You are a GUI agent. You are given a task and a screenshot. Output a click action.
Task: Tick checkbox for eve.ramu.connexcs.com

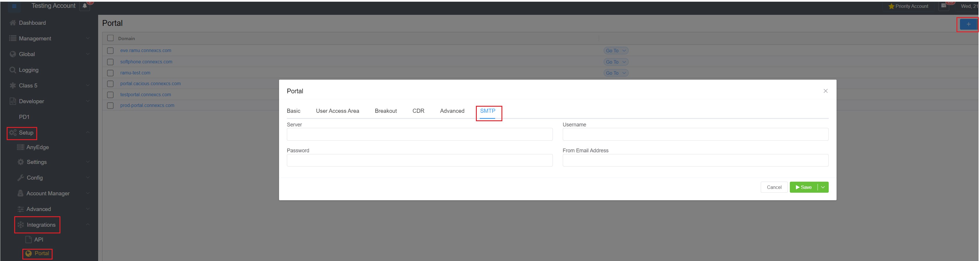(110, 51)
